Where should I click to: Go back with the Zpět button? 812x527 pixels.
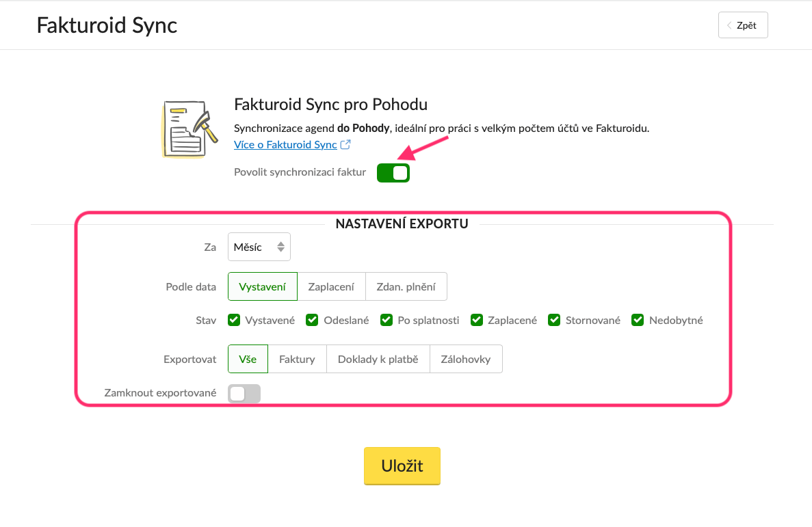tap(743, 25)
